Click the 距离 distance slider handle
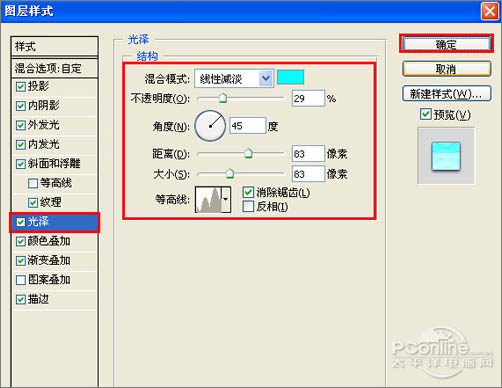This screenshot has width=502, height=388. click(248, 153)
